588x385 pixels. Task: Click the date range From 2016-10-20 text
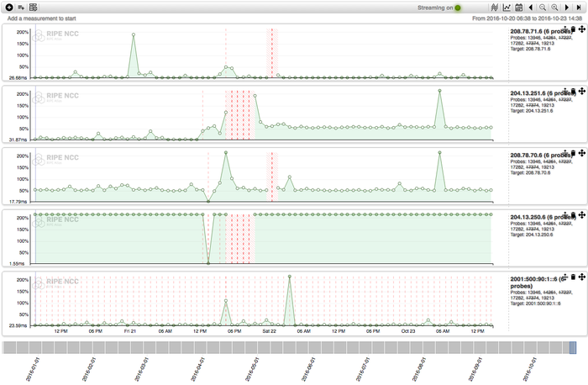(527, 18)
